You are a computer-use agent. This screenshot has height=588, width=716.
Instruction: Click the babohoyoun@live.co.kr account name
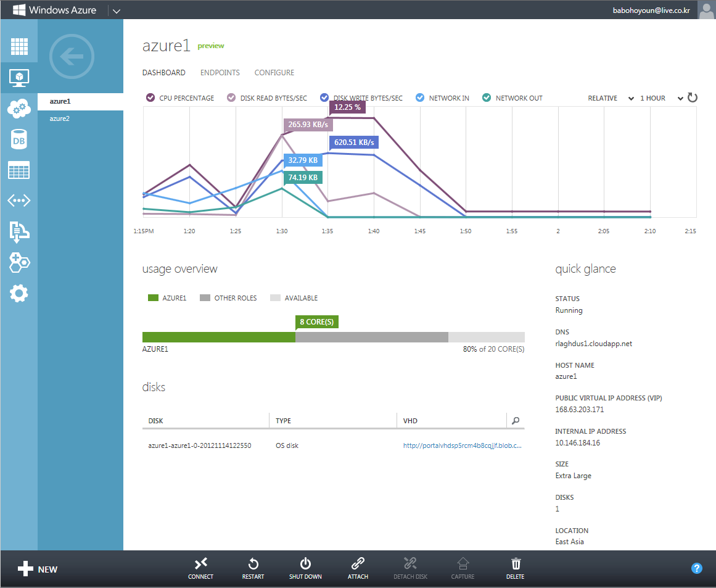[651, 10]
